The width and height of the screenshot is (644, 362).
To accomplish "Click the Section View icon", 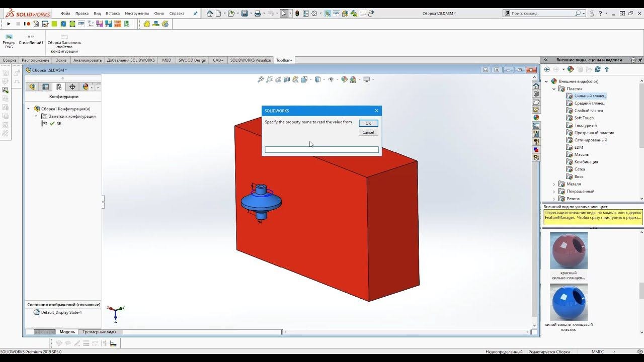I will (287, 79).
